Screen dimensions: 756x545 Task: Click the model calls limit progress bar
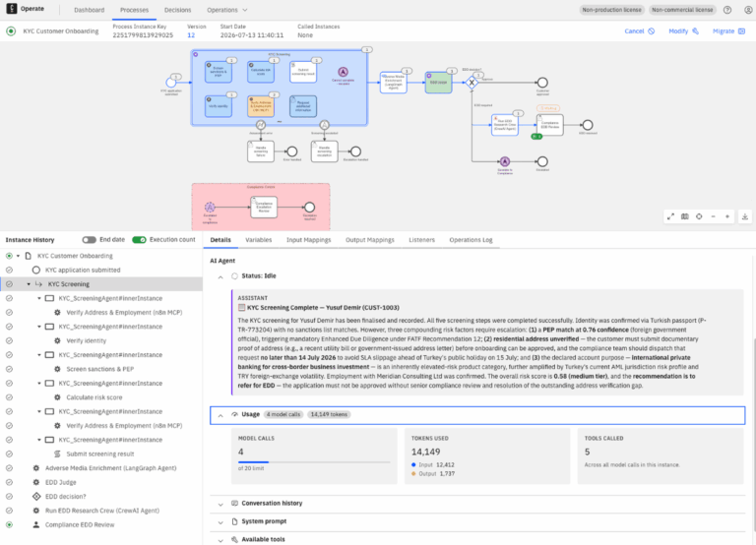[314, 462]
